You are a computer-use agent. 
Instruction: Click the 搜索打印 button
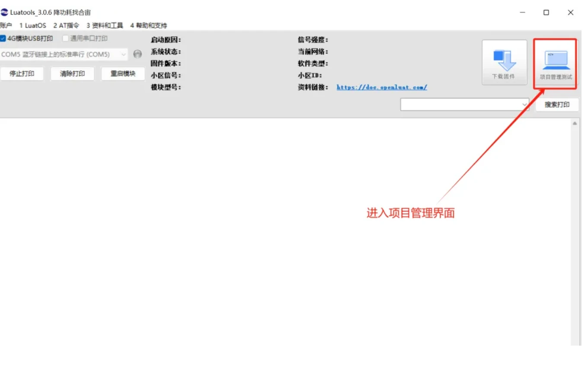(557, 105)
